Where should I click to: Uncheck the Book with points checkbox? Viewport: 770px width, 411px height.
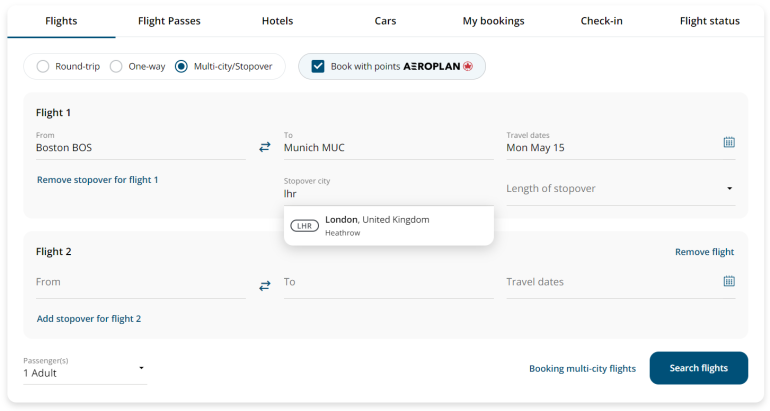click(x=318, y=67)
